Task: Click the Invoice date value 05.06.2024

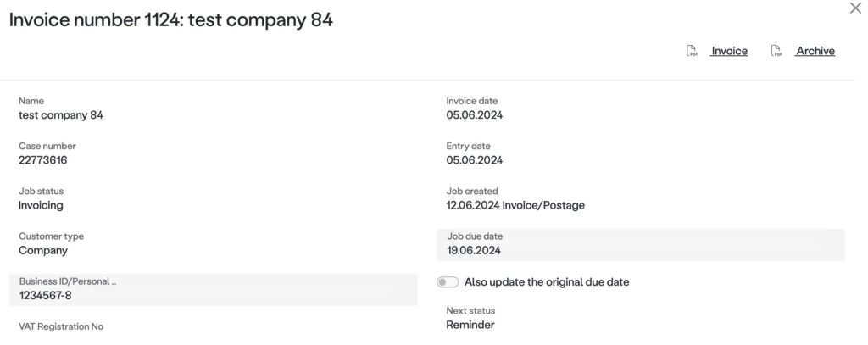Action: tap(475, 114)
